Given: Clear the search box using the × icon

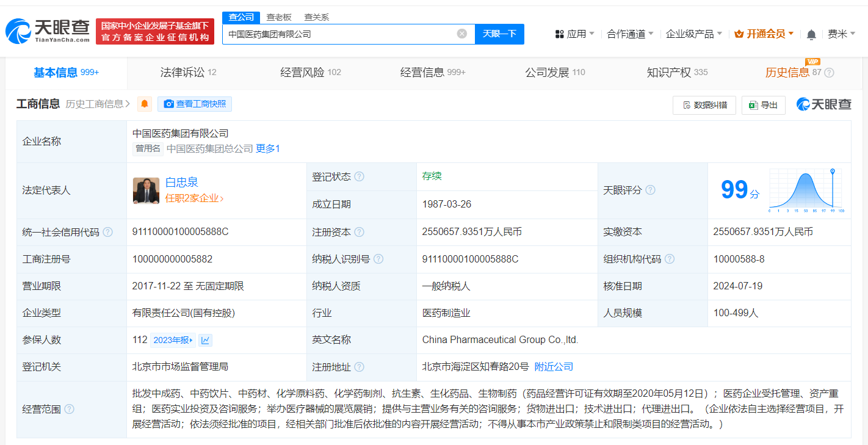Looking at the screenshot, I should [x=461, y=34].
